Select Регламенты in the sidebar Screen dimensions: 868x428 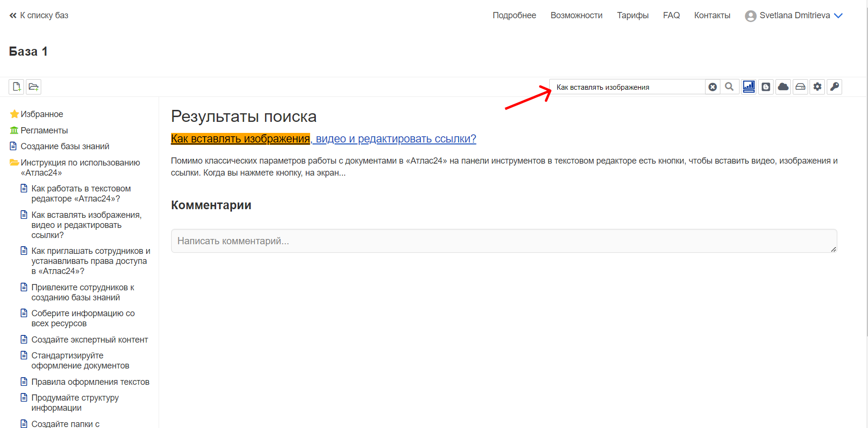click(x=44, y=131)
